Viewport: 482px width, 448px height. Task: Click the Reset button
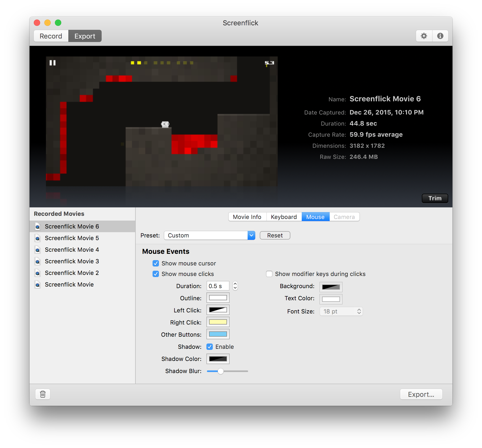(275, 235)
